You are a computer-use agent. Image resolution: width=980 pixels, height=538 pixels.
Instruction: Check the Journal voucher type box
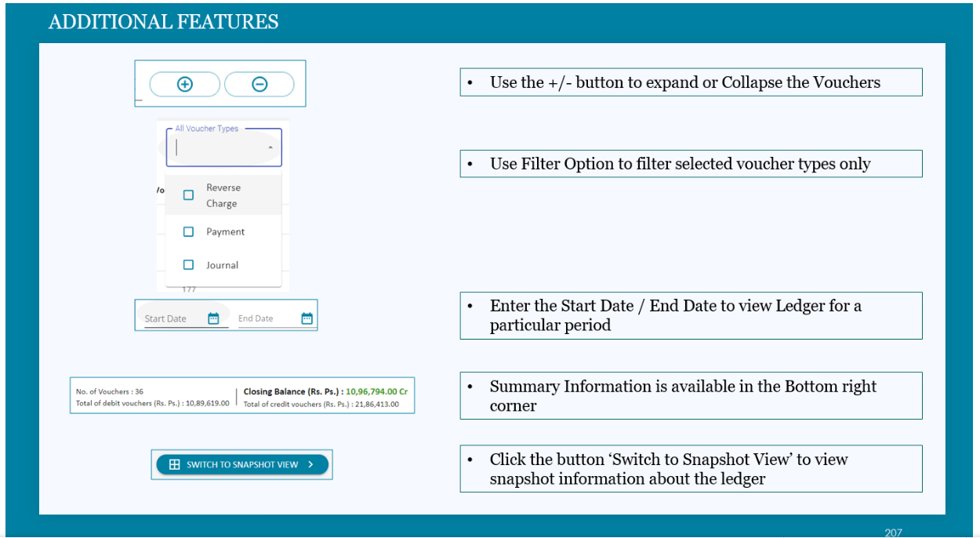(188, 265)
